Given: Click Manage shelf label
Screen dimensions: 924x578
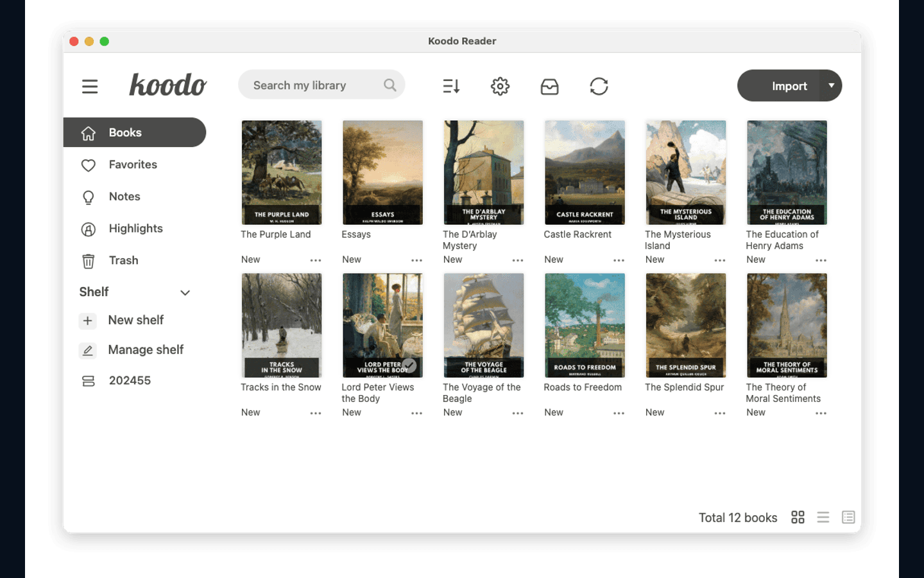Looking at the screenshot, I should tap(146, 349).
